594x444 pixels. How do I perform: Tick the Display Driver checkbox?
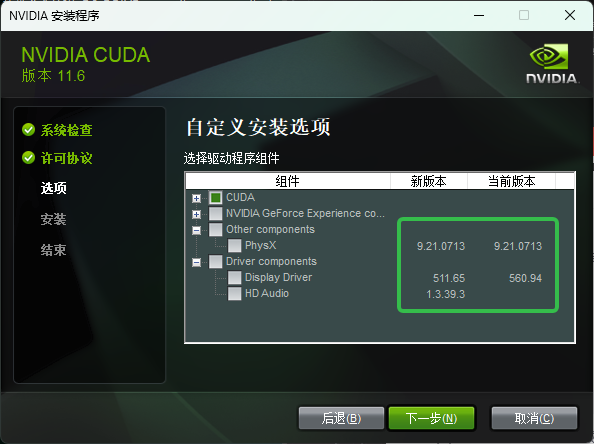tap(234, 277)
